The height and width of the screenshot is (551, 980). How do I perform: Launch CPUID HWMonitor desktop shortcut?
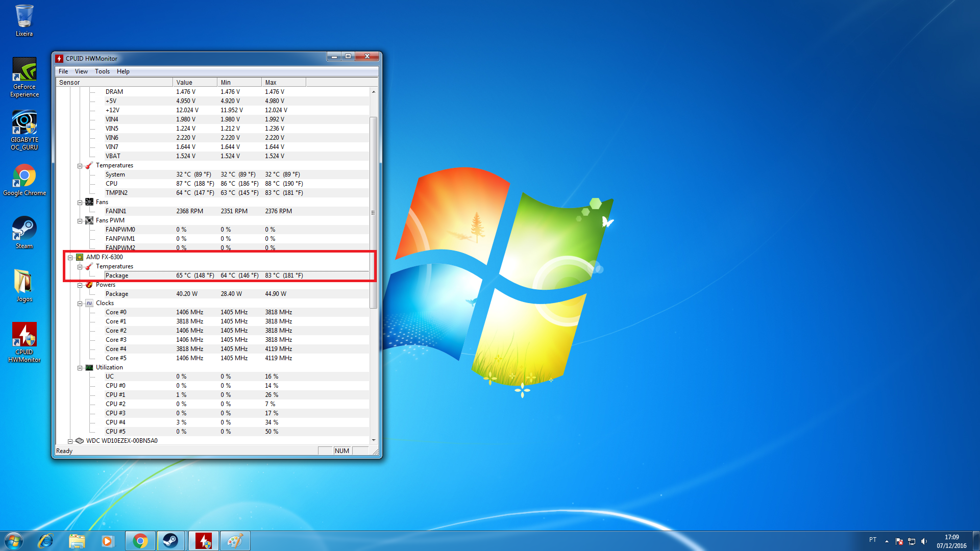coord(24,342)
